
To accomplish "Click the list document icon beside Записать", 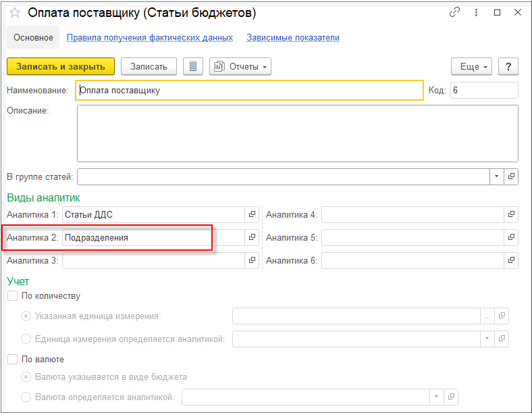I will [194, 66].
